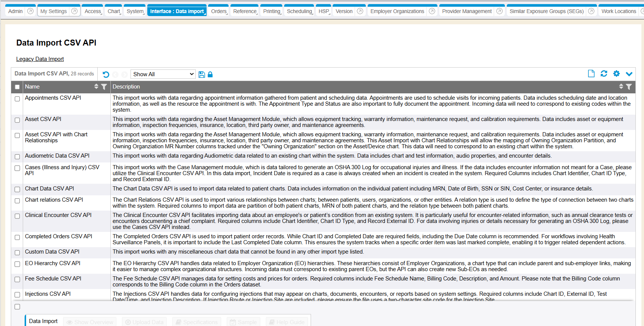Select the Fee Schedule CSV API row name
Screen dimensions: 644x326
[53, 279]
